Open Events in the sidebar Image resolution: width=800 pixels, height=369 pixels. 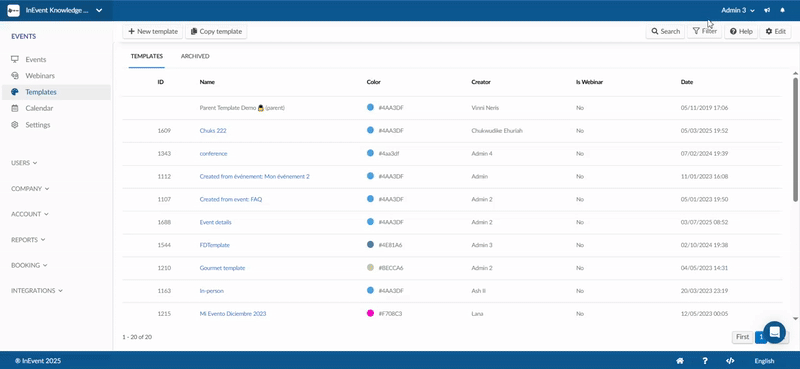click(x=36, y=59)
